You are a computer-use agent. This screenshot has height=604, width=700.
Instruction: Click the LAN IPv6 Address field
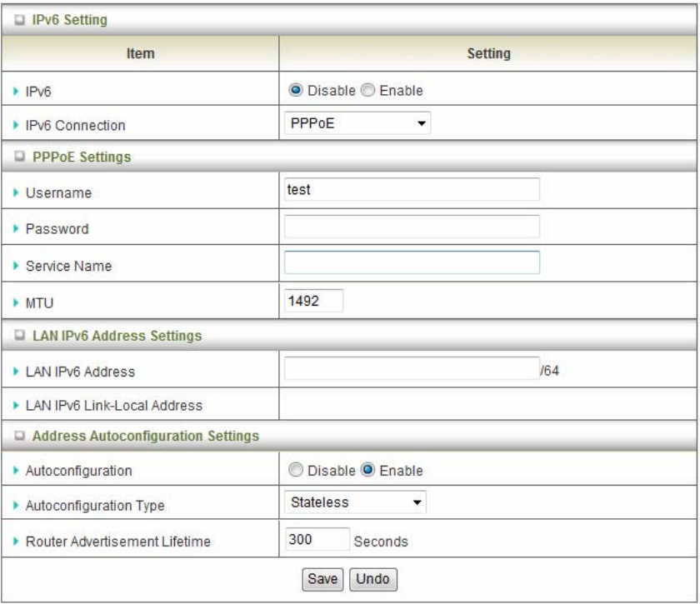click(x=412, y=369)
